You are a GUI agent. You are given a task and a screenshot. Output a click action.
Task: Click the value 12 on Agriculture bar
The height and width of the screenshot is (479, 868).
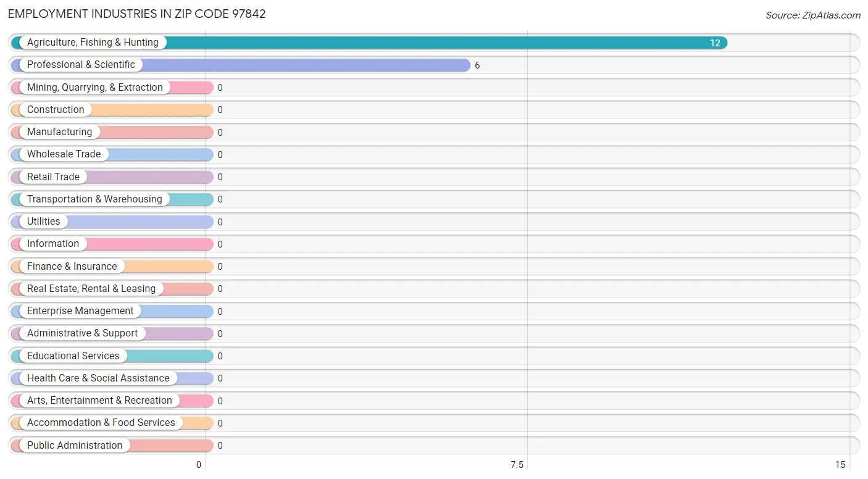pos(715,43)
